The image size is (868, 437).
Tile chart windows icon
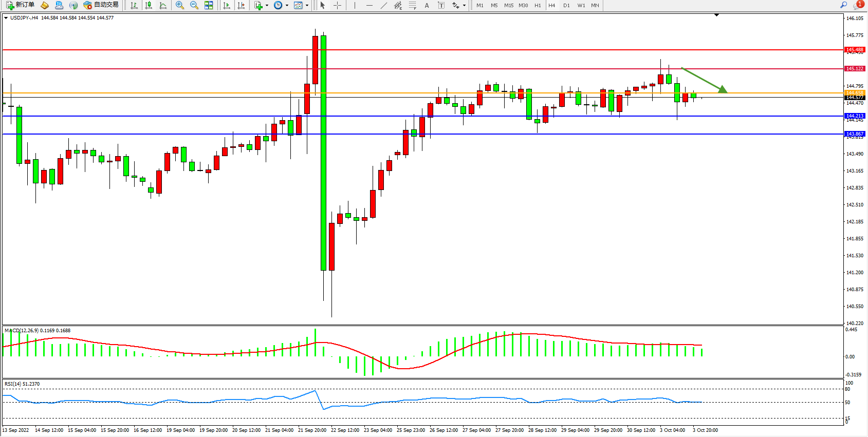click(x=209, y=5)
